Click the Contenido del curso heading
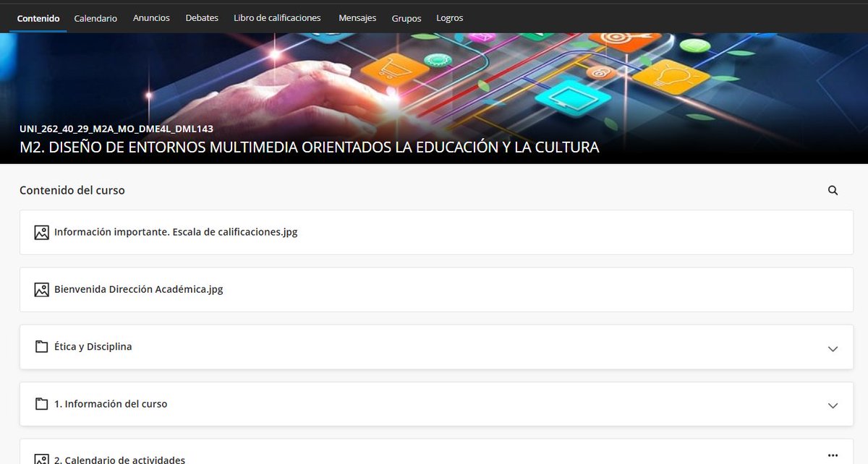Image resolution: width=868 pixels, height=464 pixels. 72,190
